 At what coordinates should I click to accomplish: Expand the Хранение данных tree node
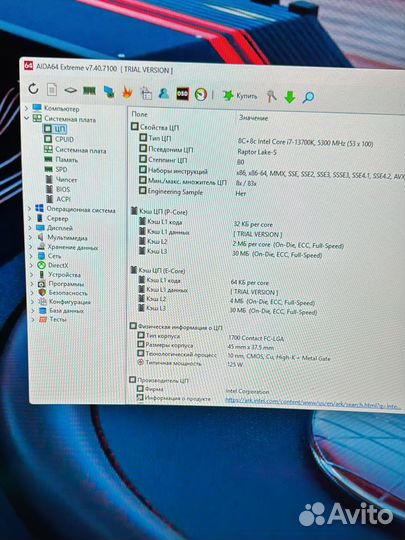click(31, 247)
